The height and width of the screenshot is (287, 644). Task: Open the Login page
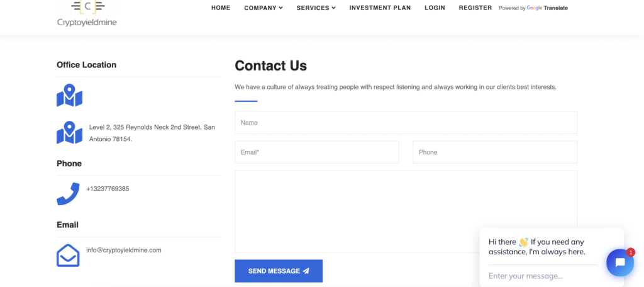(x=435, y=8)
